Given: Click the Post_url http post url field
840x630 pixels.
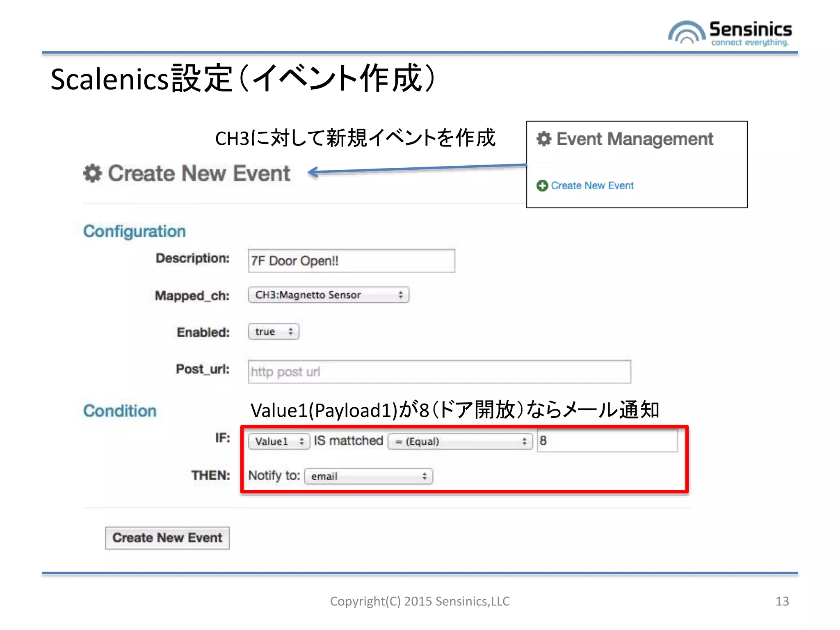Looking at the screenshot, I should coord(439,372).
